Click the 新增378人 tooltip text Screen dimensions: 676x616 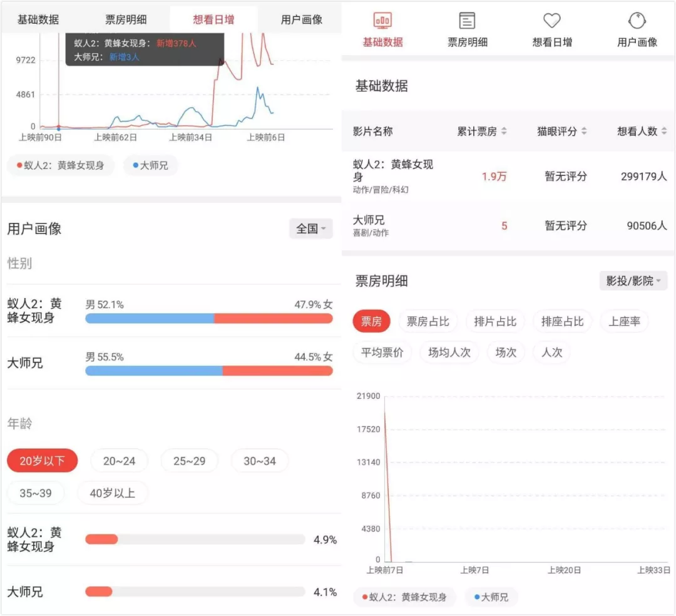(176, 43)
